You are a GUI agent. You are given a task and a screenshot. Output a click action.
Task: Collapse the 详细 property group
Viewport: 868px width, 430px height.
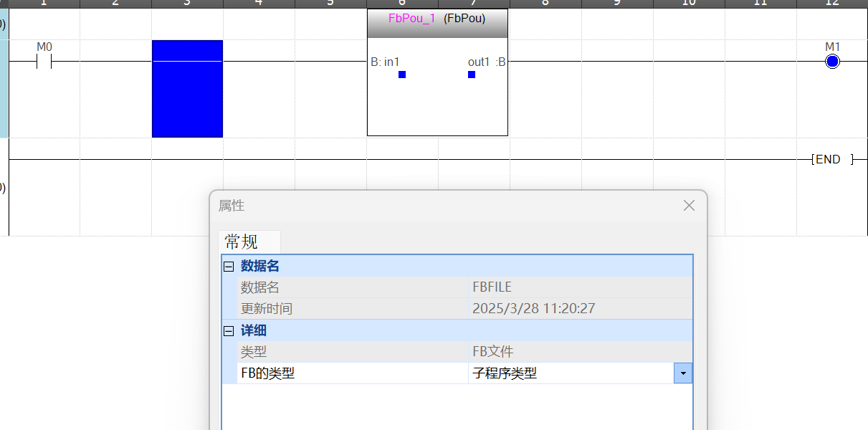[229, 331]
